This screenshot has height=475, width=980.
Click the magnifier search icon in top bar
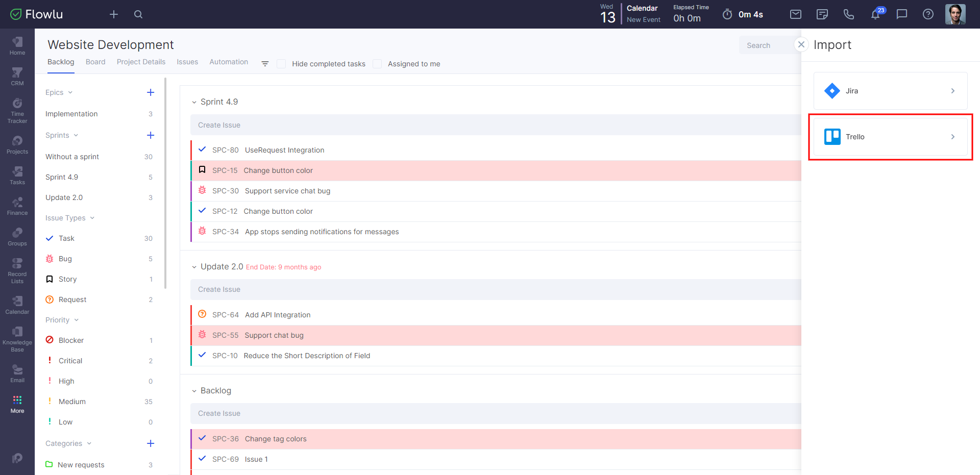138,14
